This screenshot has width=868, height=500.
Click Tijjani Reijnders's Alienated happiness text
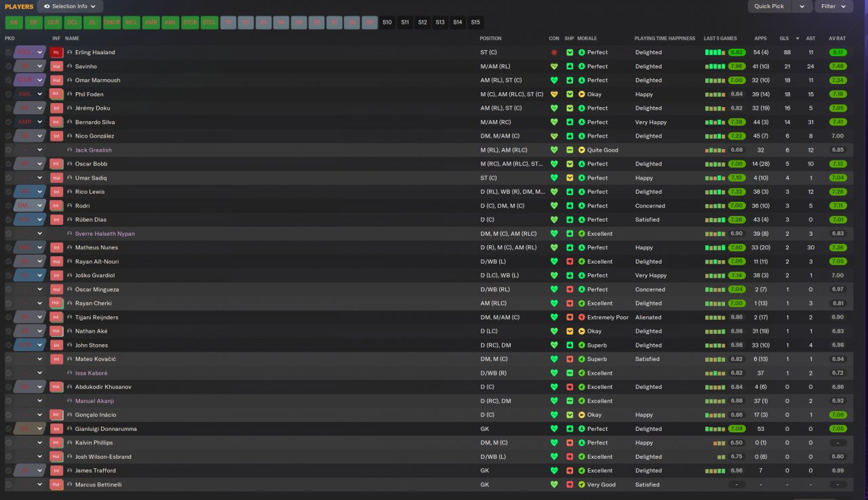tap(648, 317)
